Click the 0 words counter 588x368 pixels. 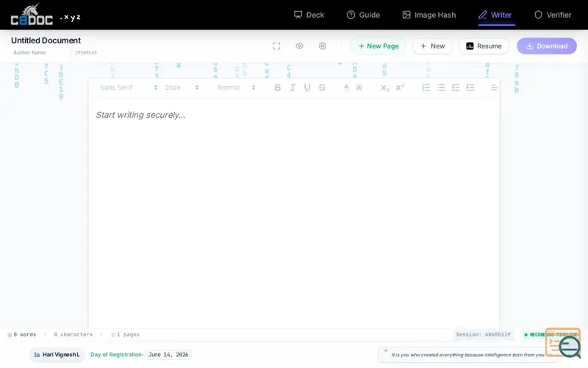click(x=22, y=335)
